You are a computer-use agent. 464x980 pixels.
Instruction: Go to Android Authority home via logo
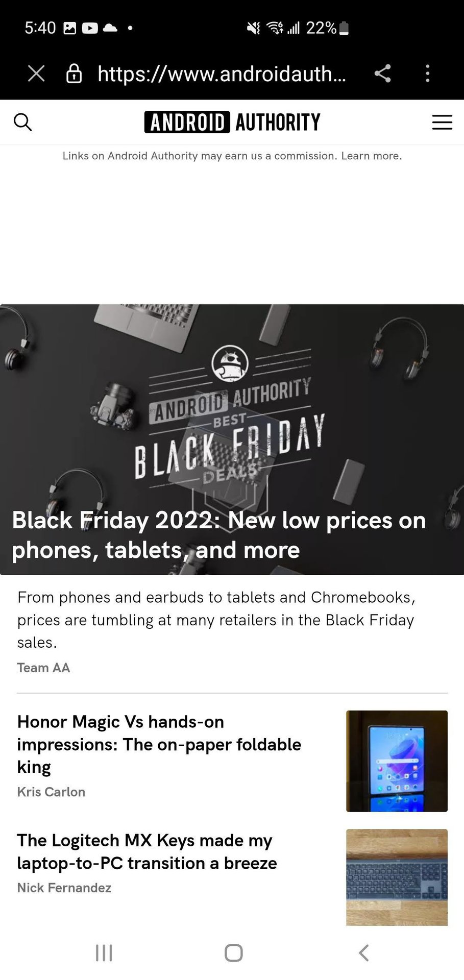[232, 122]
